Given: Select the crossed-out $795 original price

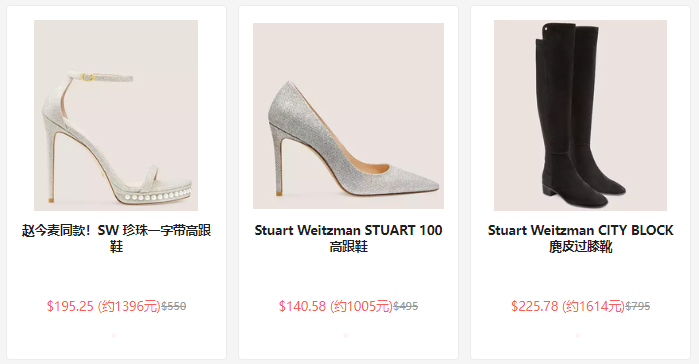Looking at the screenshot, I should tap(638, 306).
